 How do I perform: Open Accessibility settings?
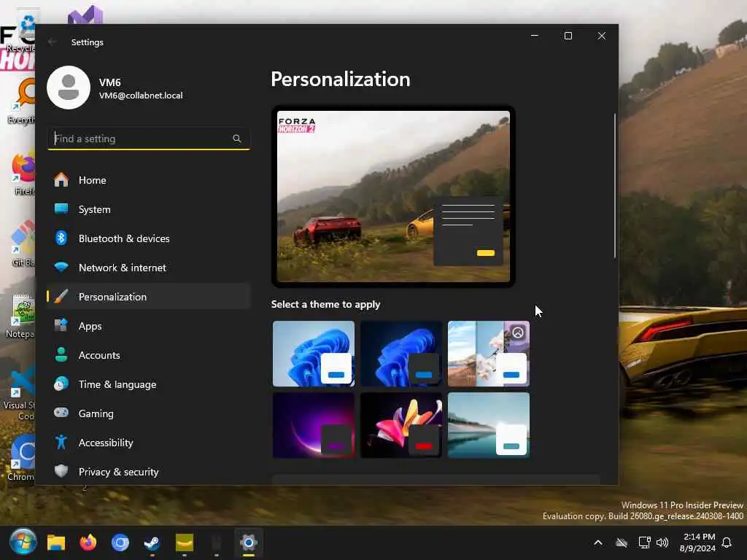pyautogui.click(x=149, y=443)
